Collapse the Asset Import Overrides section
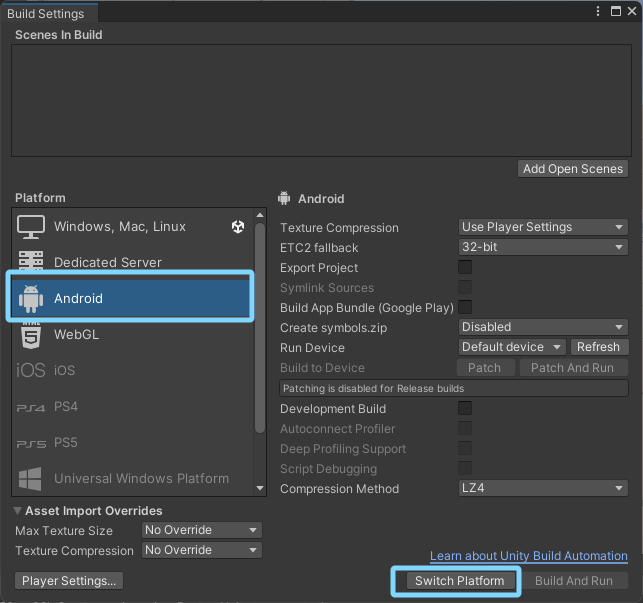Image resolution: width=643 pixels, height=603 pixels. [19, 511]
